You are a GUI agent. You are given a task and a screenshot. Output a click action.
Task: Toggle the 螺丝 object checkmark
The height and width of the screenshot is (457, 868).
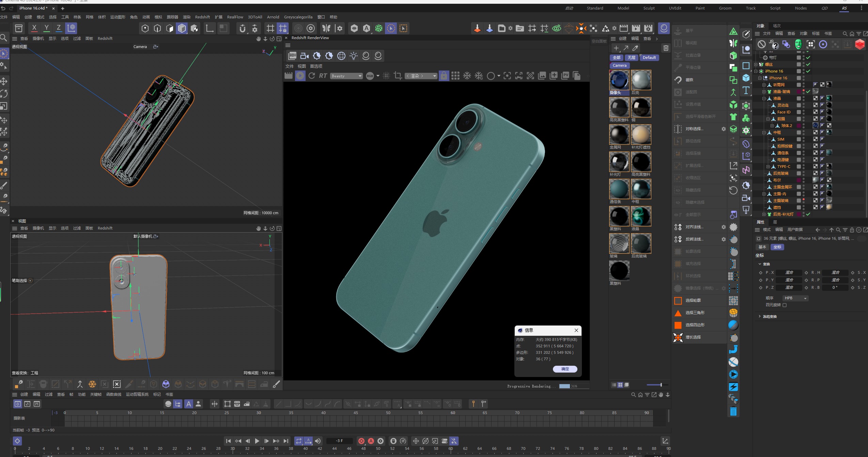[808, 64]
